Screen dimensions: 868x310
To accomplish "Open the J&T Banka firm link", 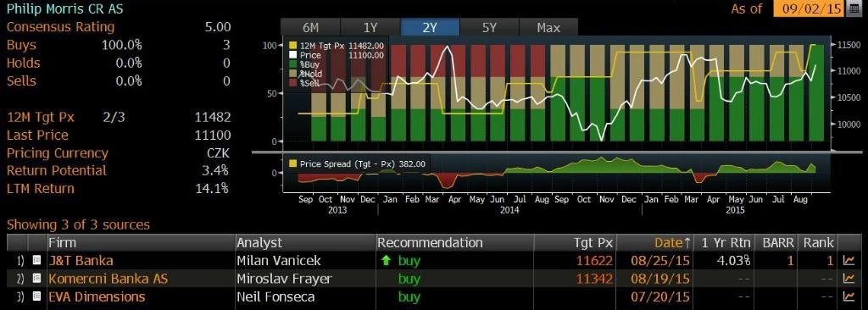I will (81, 261).
